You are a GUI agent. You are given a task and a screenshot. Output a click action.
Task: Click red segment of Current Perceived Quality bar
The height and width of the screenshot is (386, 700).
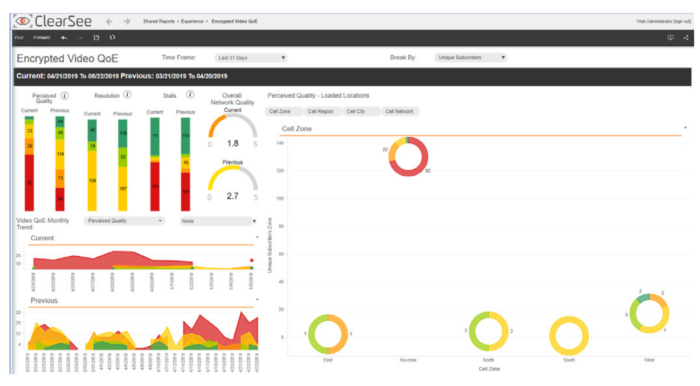pyautogui.click(x=29, y=183)
